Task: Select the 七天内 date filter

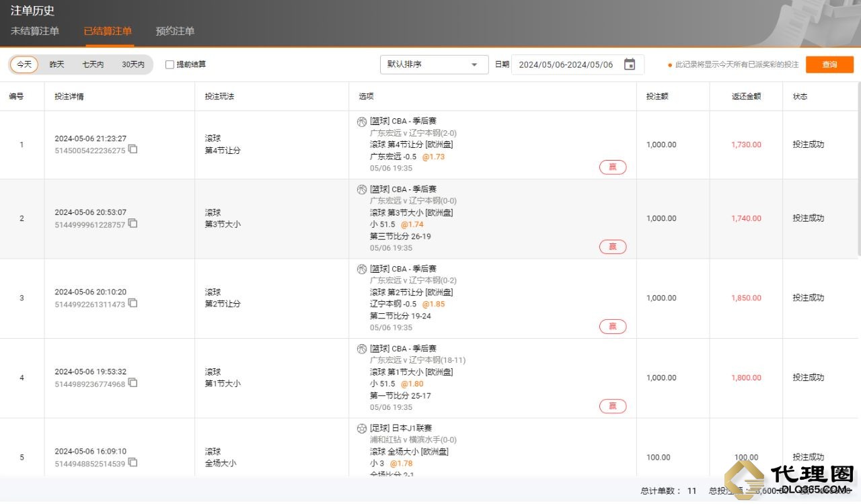Action: click(93, 65)
